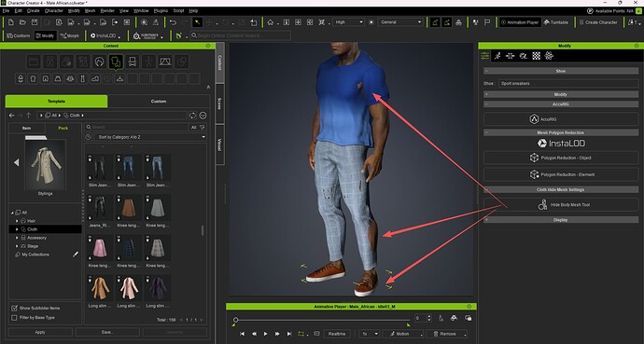
Task: Click the Conform button in toolbar
Action: [19, 36]
